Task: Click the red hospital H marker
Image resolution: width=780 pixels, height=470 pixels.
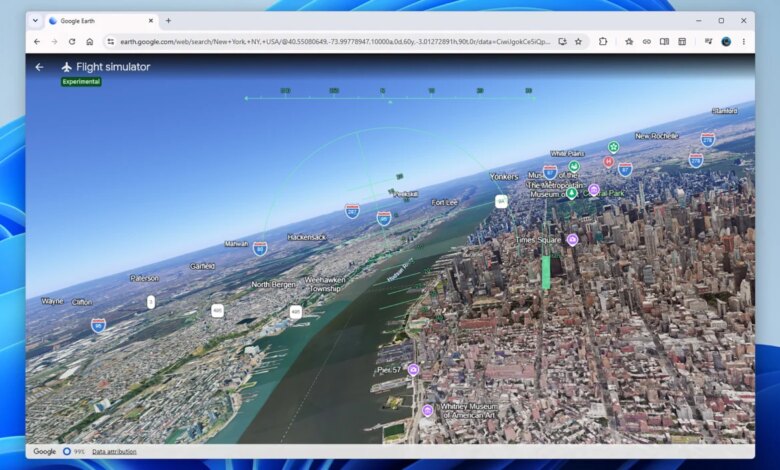Action: point(608,162)
